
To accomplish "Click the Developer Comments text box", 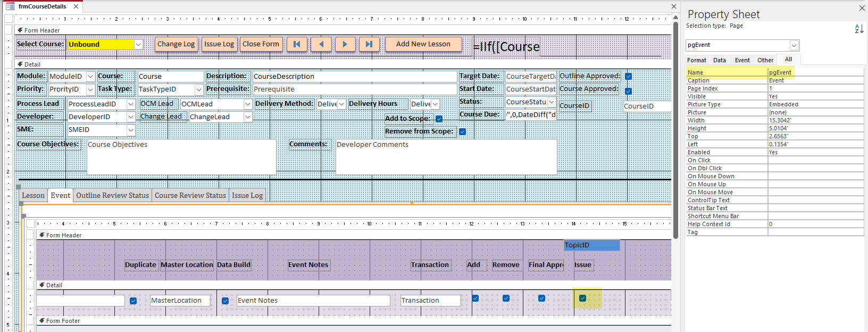I will click(x=446, y=156).
